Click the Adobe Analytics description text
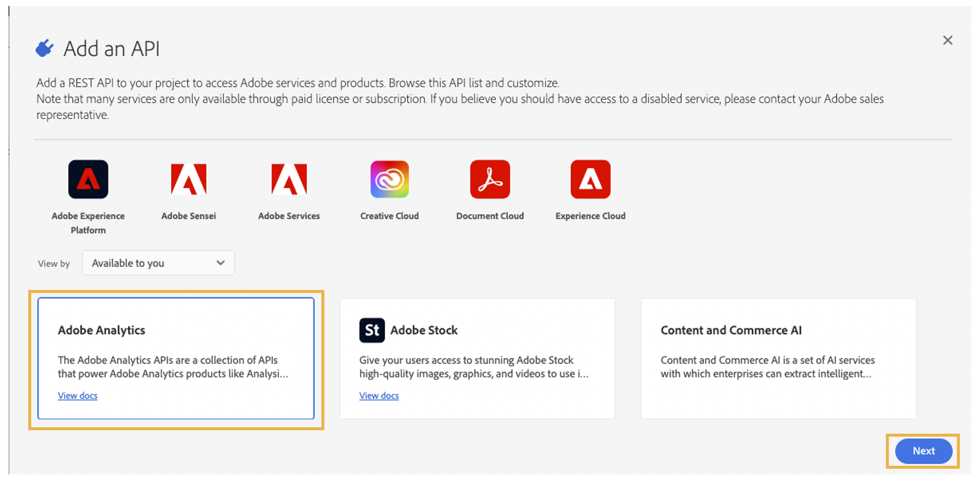Screen dimensions: 980x479 coord(173,367)
